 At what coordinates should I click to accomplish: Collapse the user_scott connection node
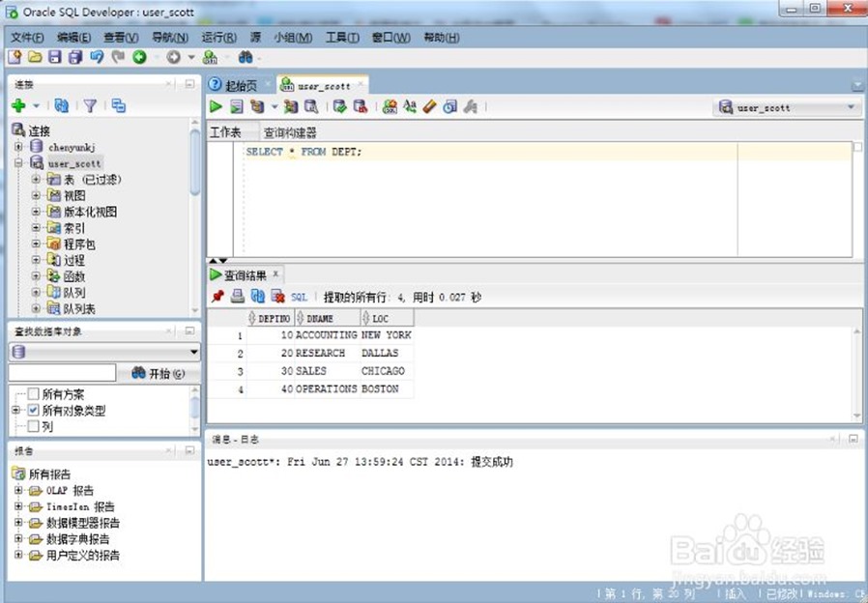click(x=18, y=163)
